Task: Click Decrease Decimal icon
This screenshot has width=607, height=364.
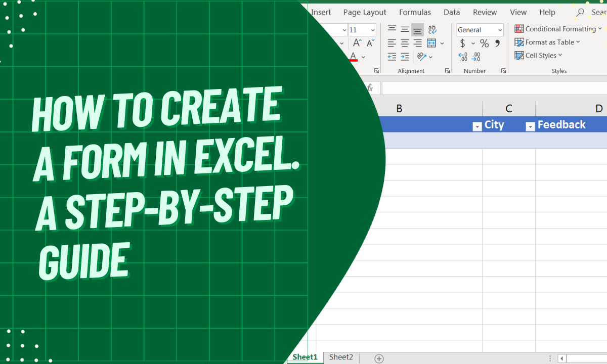Action: 477,57
